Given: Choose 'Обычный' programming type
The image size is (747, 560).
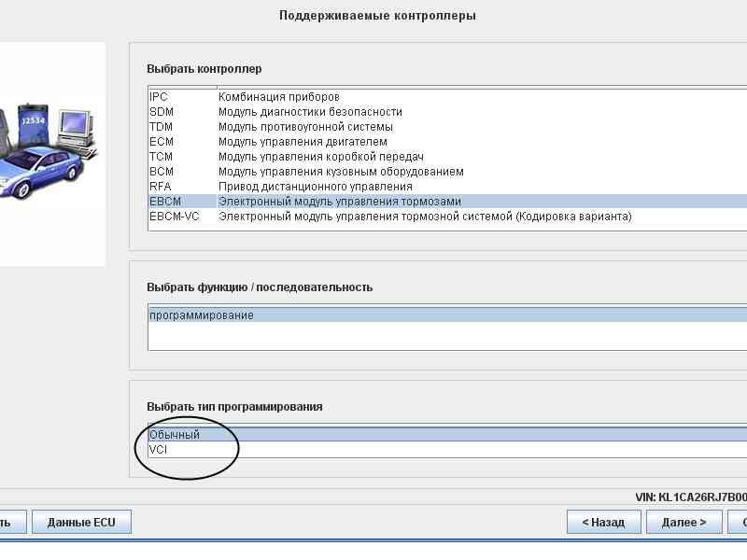Looking at the screenshot, I should pyautogui.click(x=448, y=434).
